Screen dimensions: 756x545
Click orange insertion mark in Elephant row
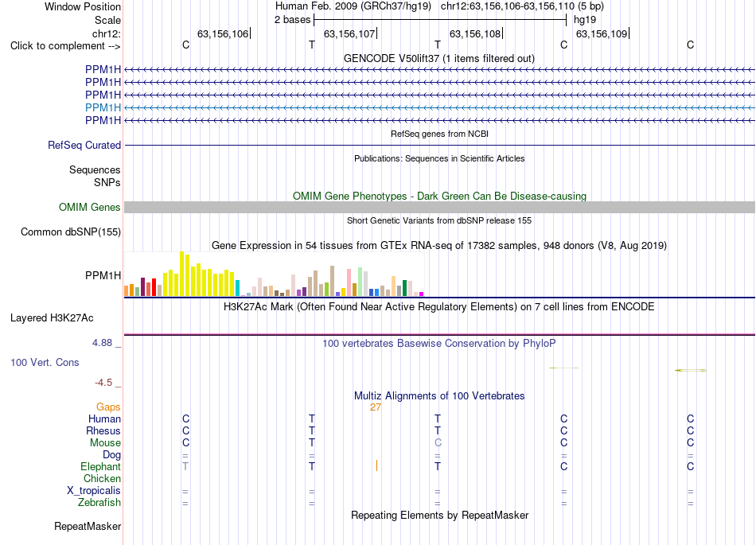(376, 465)
